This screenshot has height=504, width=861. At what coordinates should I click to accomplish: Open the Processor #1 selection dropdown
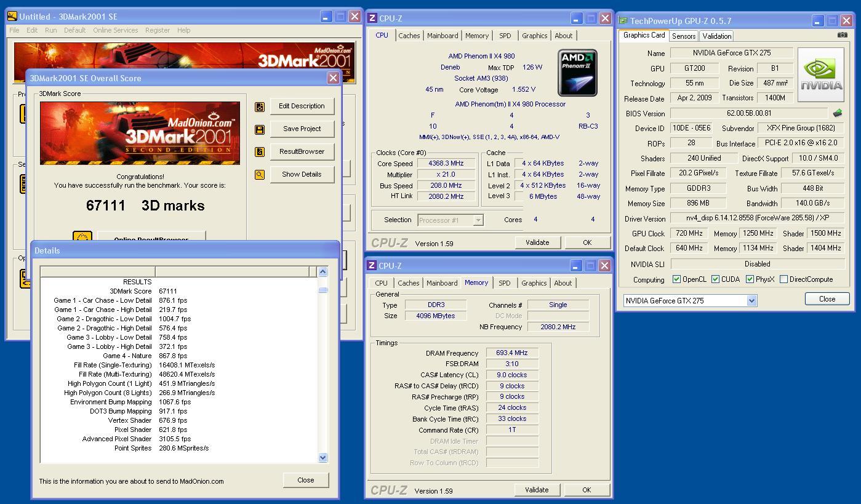[x=478, y=220]
